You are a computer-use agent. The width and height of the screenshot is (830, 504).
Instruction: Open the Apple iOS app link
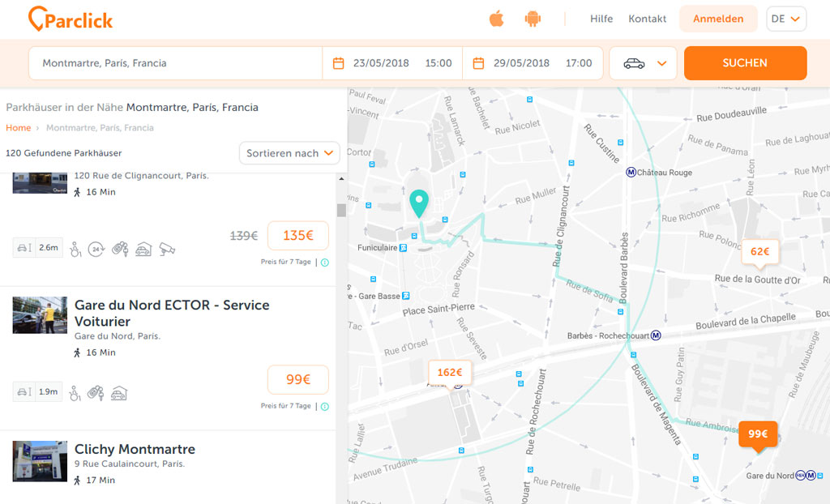click(497, 19)
